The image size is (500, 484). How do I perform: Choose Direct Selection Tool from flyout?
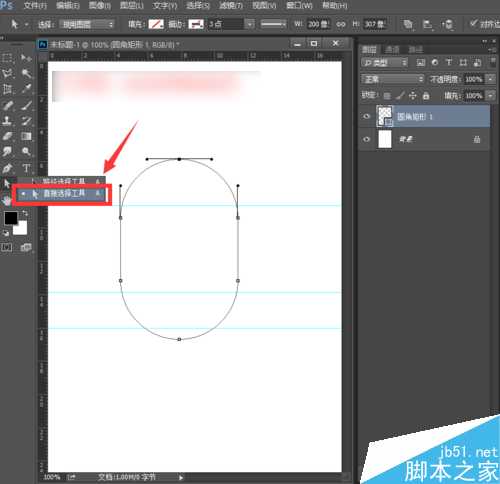pyautogui.click(x=62, y=194)
